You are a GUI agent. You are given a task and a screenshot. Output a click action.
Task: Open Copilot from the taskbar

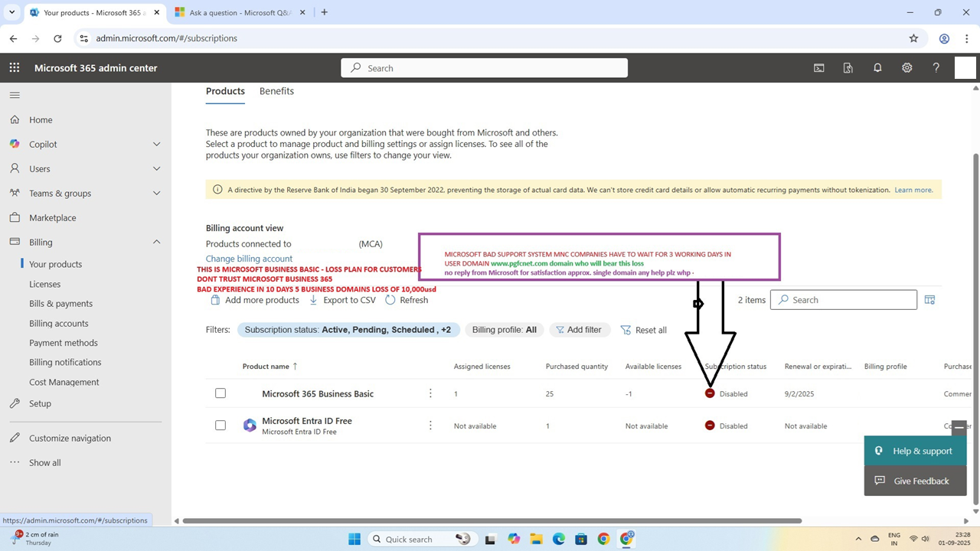coord(513,539)
